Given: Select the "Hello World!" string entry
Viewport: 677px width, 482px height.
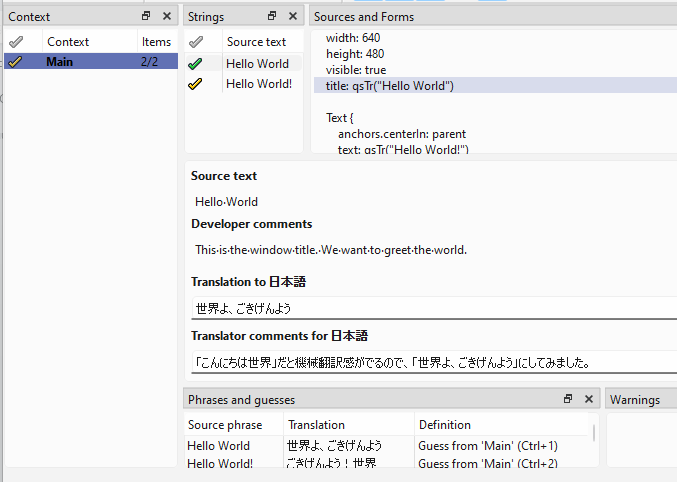Looking at the screenshot, I should click(x=258, y=84).
